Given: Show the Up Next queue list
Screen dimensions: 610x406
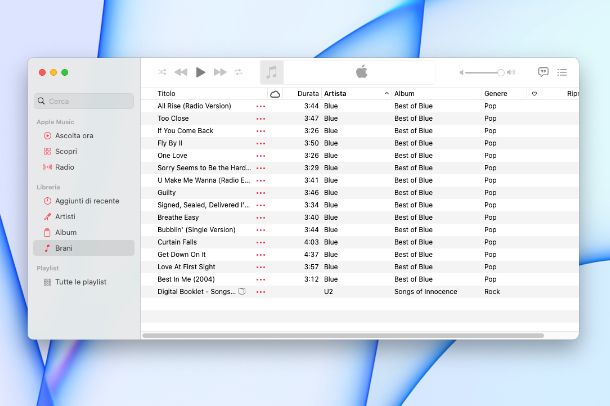Looking at the screenshot, I should 562,72.
